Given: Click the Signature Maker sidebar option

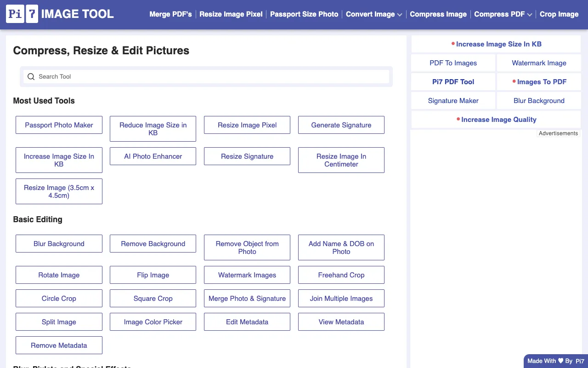Looking at the screenshot, I should pos(453,100).
